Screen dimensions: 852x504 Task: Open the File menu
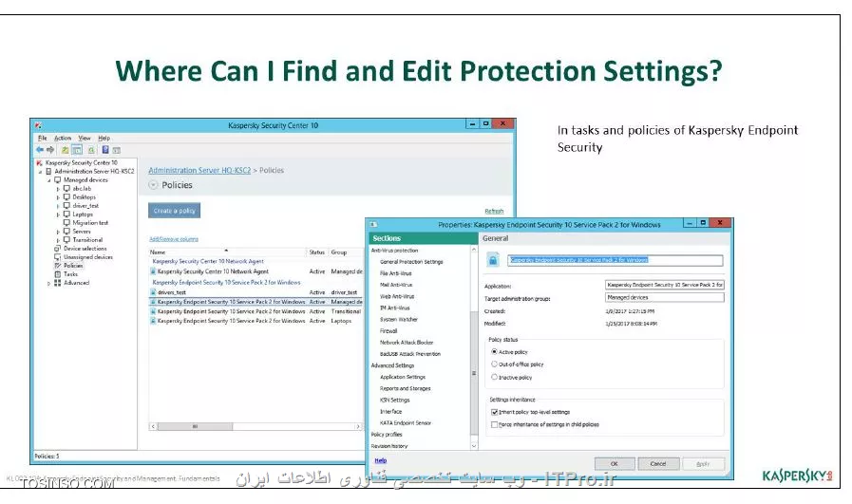tap(43, 138)
